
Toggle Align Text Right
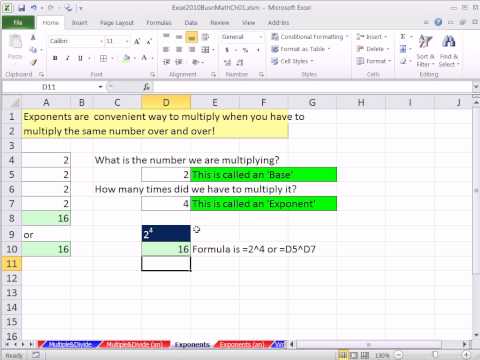tap(192, 50)
